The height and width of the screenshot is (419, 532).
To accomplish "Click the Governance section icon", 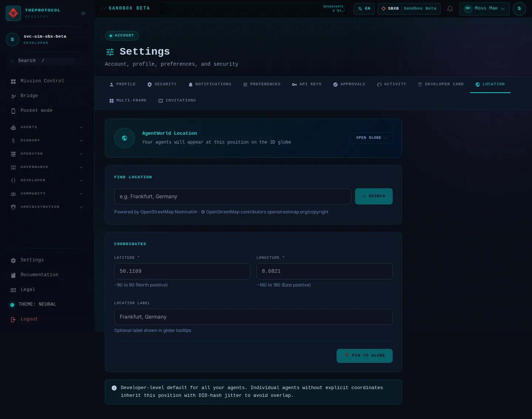I will point(13,167).
